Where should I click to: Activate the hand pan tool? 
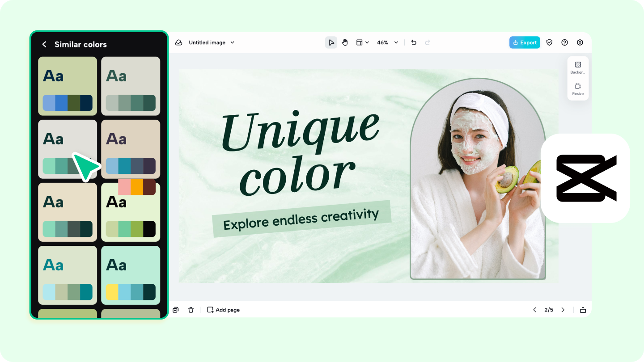[345, 42]
